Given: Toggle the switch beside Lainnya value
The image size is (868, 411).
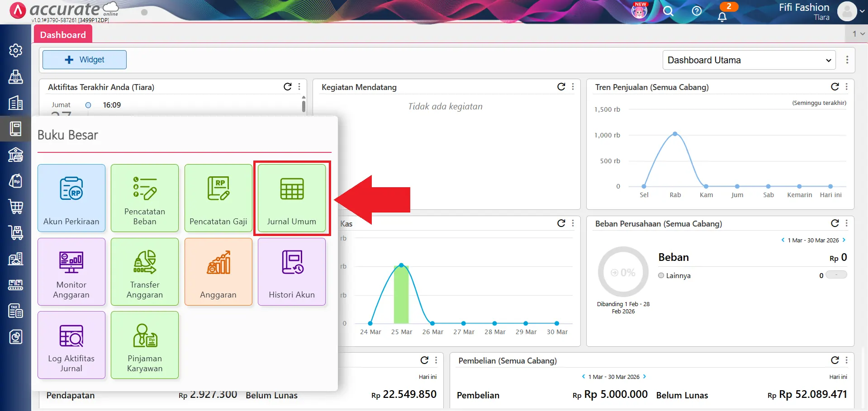Looking at the screenshot, I should click(836, 275).
